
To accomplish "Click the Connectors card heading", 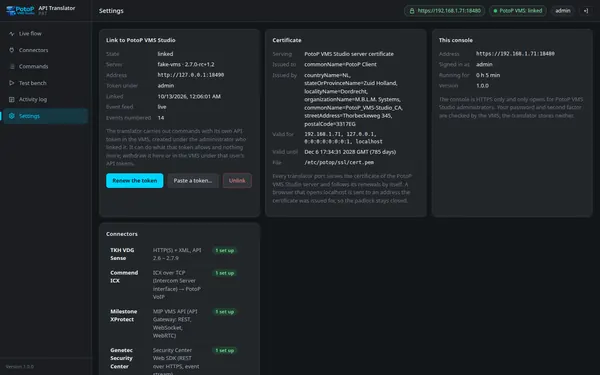I will [122, 234].
